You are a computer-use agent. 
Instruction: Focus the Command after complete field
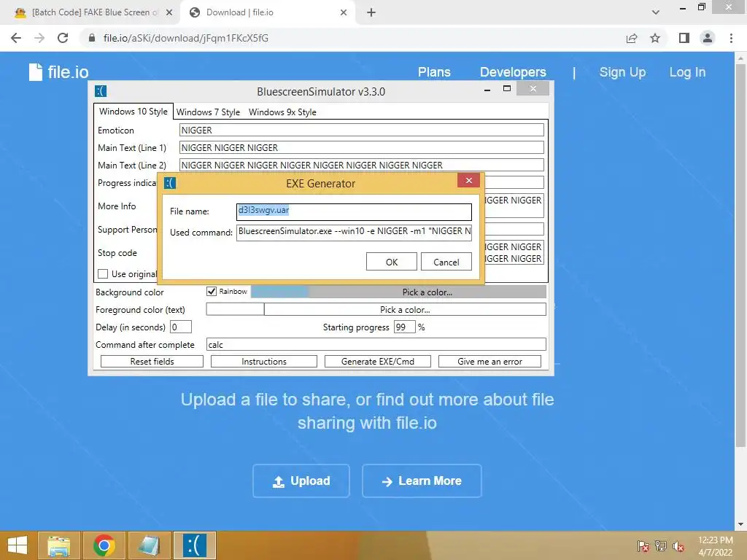(x=376, y=344)
